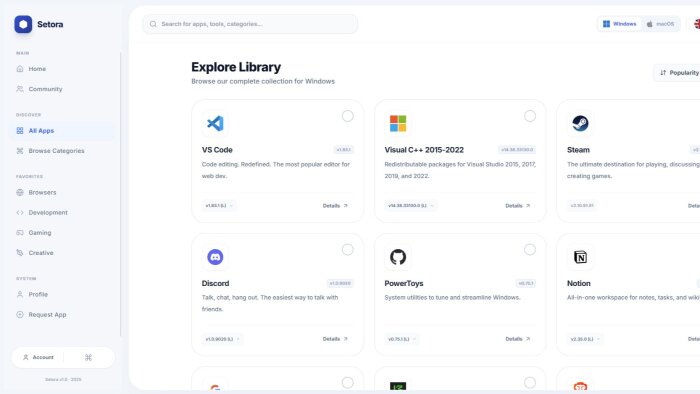This screenshot has height=394, width=700.
Task: Click the Development code brackets icon
Action: 20,212
